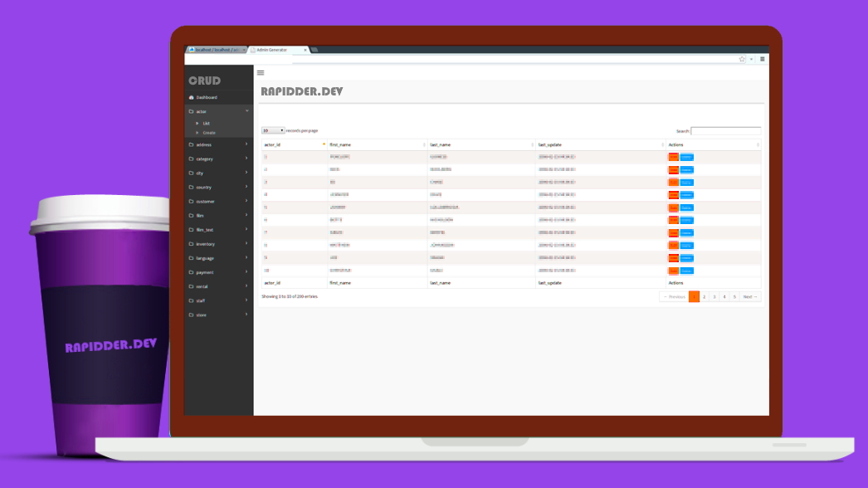The height and width of the screenshot is (488, 868).
Task: Click the category folder icon
Action: (192, 159)
